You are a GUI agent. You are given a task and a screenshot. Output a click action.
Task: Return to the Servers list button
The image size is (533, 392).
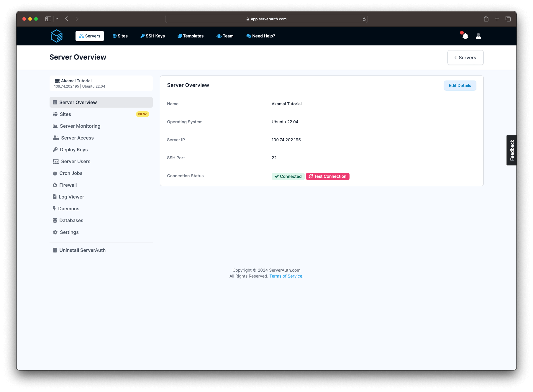pyautogui.click(x=465, y=58)
